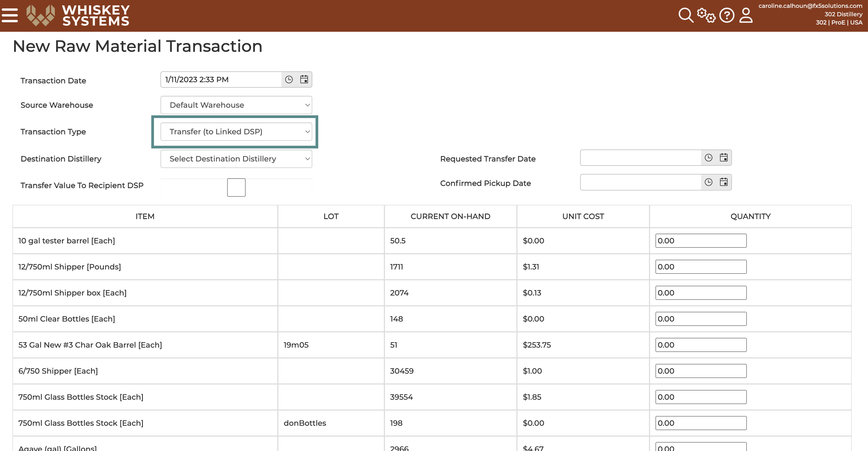Open the hamburger navigation menu
Screen dimensions: 868x451
[9, 15]
